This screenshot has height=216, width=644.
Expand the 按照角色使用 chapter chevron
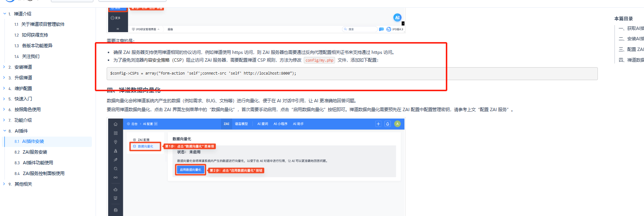[x=4, y=109]
